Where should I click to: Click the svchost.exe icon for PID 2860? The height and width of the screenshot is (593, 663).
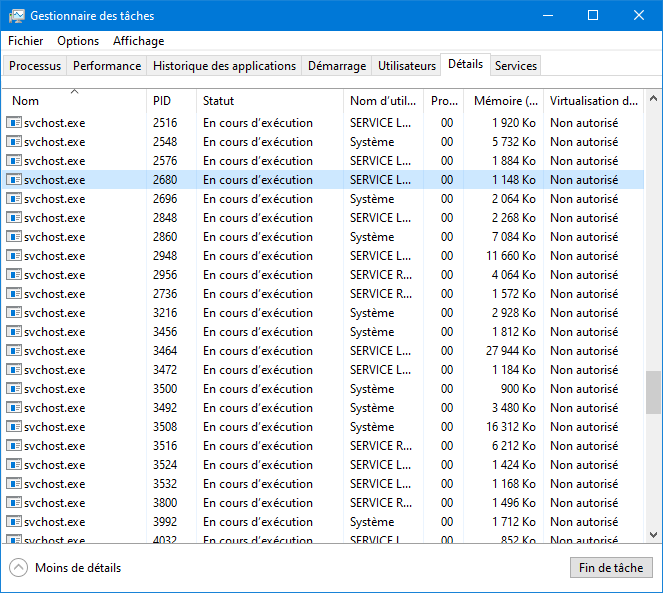coord(14,237)
